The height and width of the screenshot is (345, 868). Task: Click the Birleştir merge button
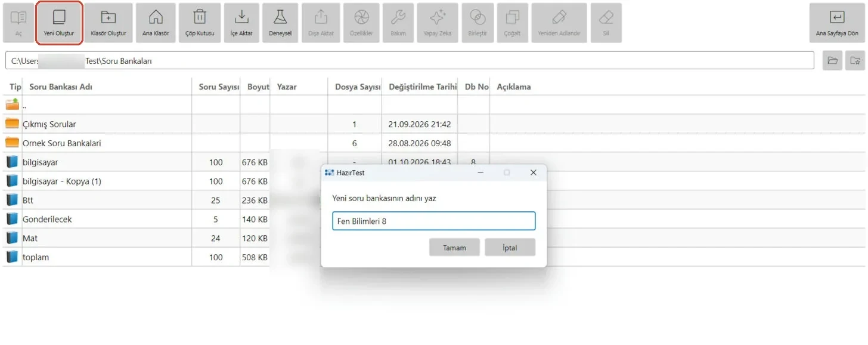[478, 23]
